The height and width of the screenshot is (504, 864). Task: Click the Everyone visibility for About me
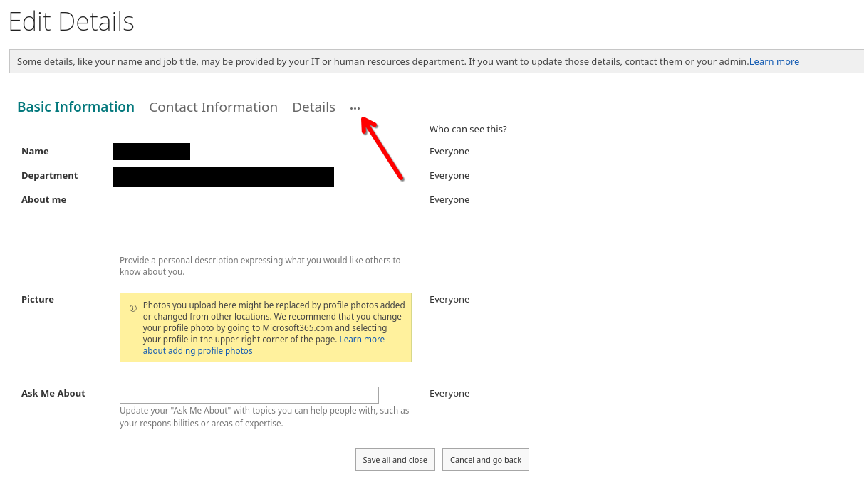(449, 200)
